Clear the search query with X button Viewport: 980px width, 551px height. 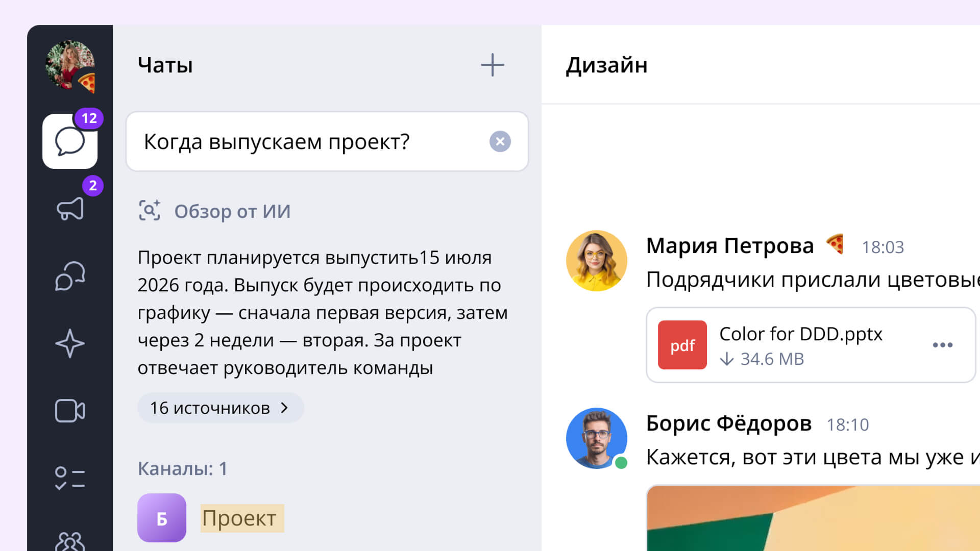tap(500, 141)
